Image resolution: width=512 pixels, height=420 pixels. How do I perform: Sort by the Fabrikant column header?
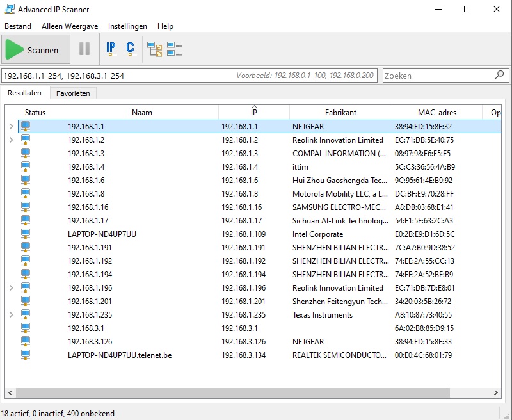(340, 113)
